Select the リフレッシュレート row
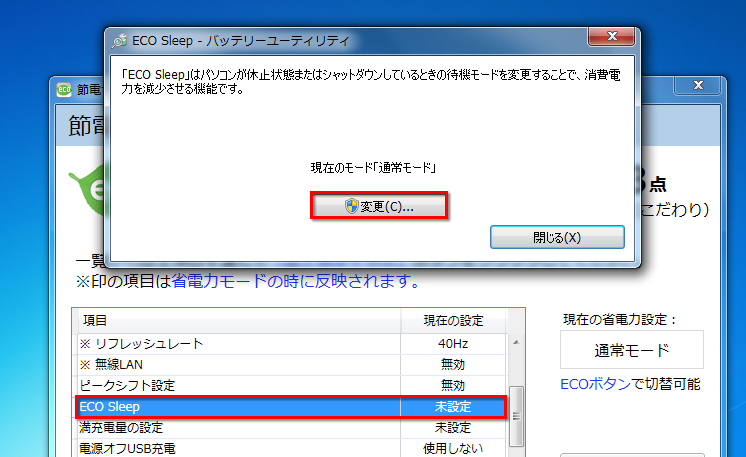This screenshot has height=457, width=746. [x=291, y=343]
